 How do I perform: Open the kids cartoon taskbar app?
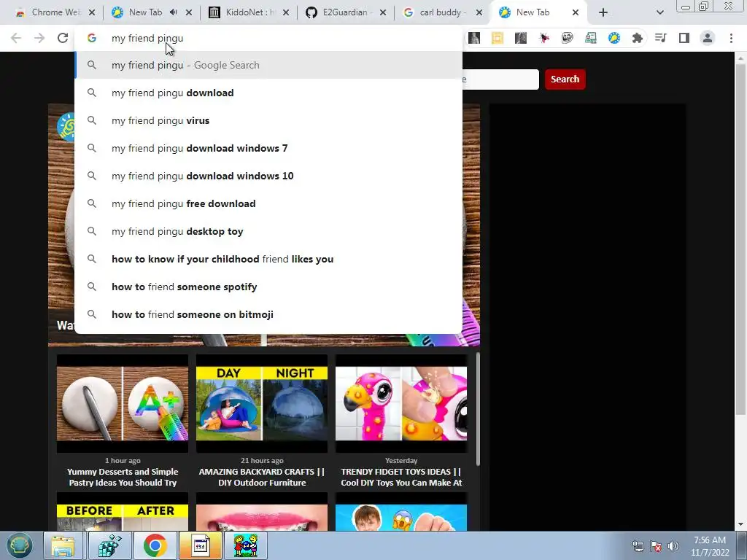click(x=247, y=545)
